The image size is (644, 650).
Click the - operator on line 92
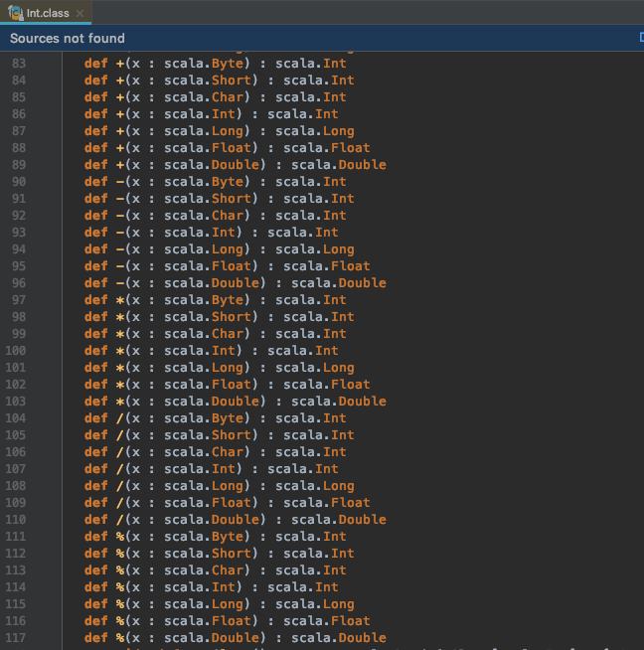point(120,216)
